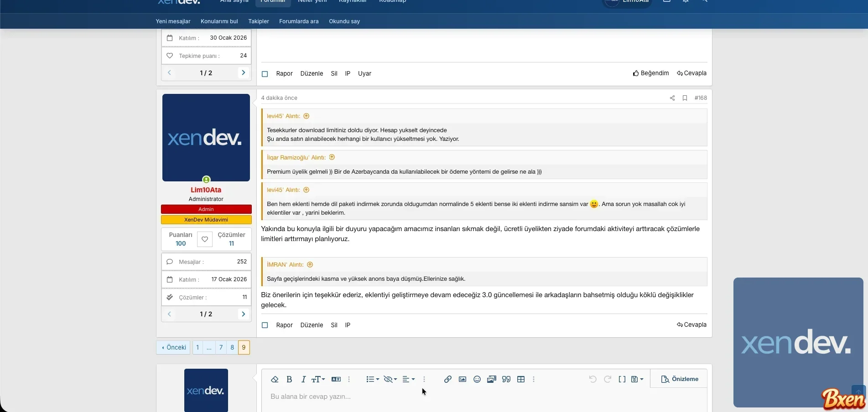Viewport: 868px width, 412px height.
Task: Expand the save draft dropdown arrow
Action: [x=641, y=379]
